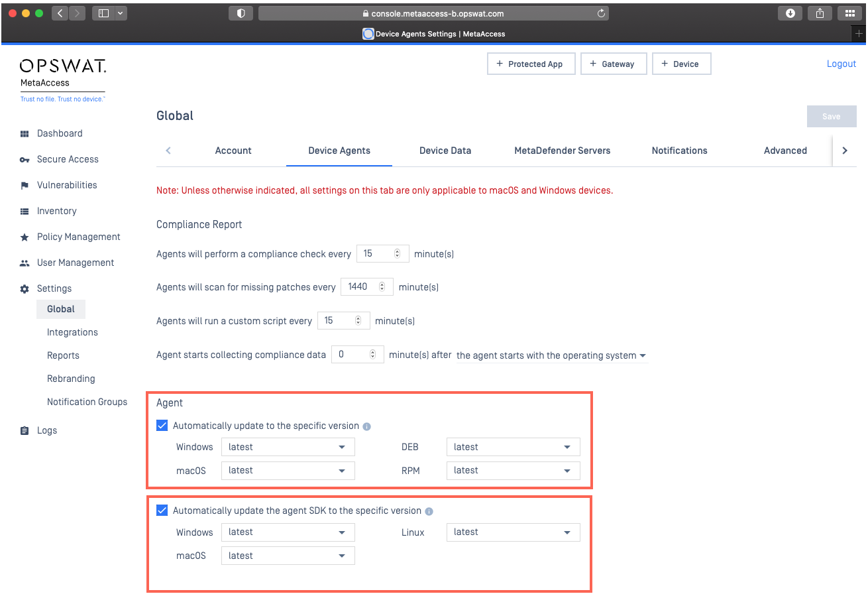This screenshot has width=868, height=604.
Task: Click the Vulnerabilities flag icon
Action: tap(25, 186)
